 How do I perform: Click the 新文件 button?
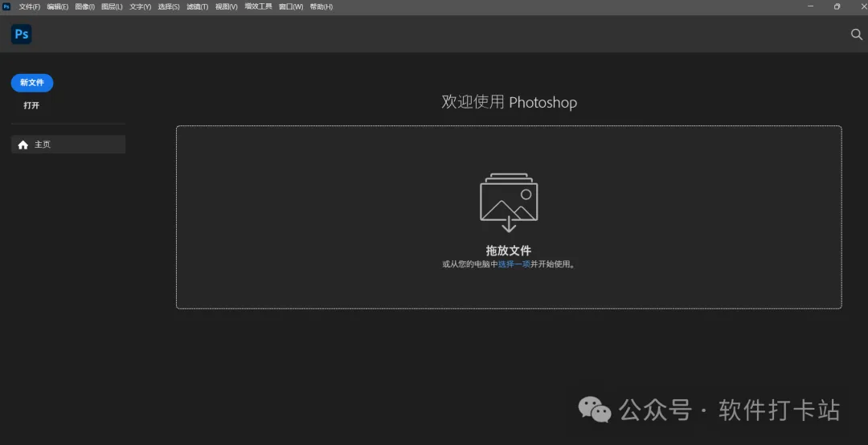pyautogui.click(x=32, y=83)
